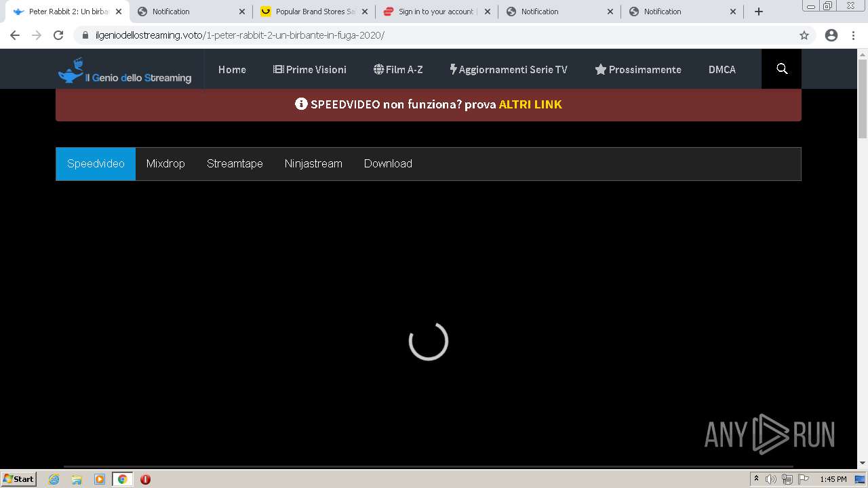Click the browser forward arrow
This screenshot has width=868, height=488.
(x=37, y=35)
